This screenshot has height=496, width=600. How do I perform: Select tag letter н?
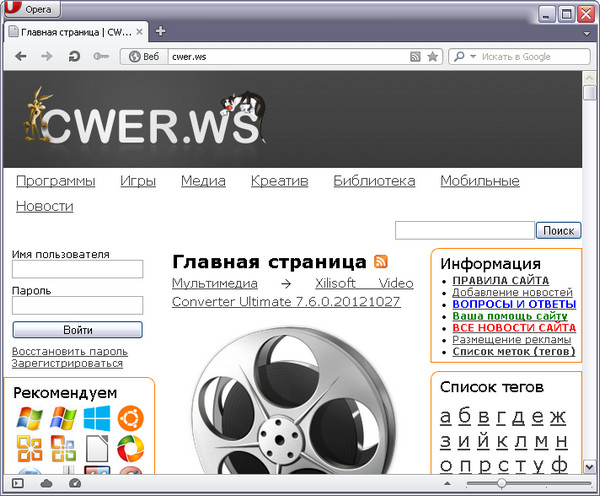tap(561, 442)
